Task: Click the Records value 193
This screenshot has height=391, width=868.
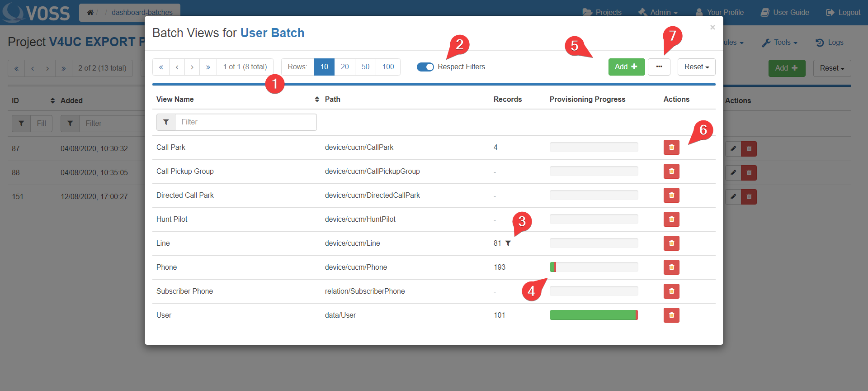Action: tap(500, 267)
